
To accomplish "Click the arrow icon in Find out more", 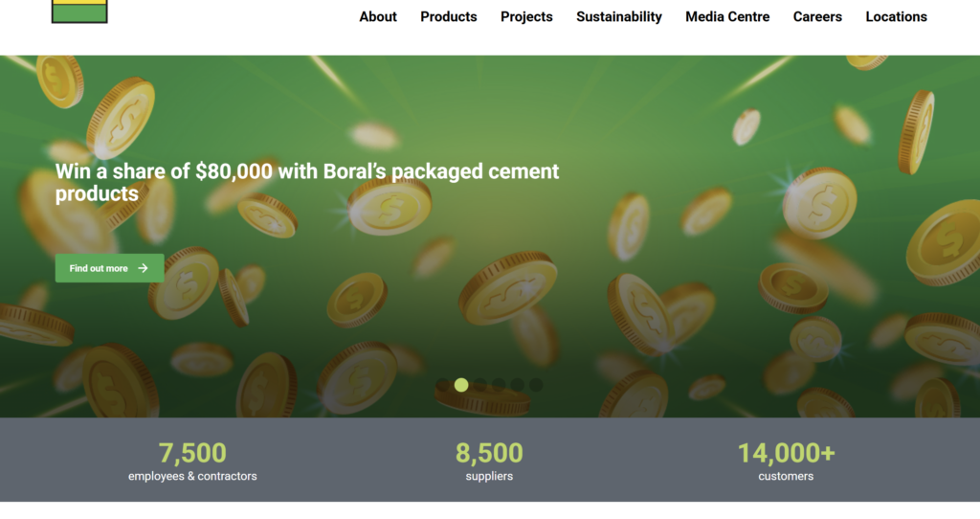I will [144, 268].
